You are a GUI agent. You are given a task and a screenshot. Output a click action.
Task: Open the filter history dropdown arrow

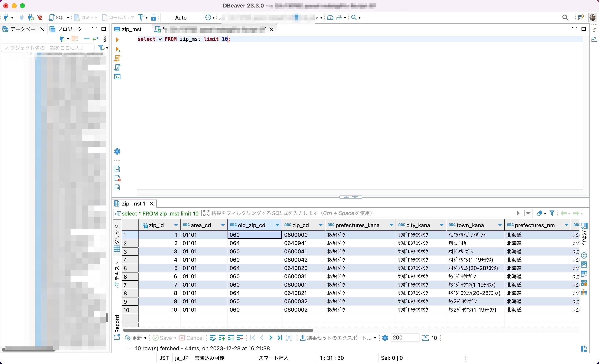[x=528, y=213]
